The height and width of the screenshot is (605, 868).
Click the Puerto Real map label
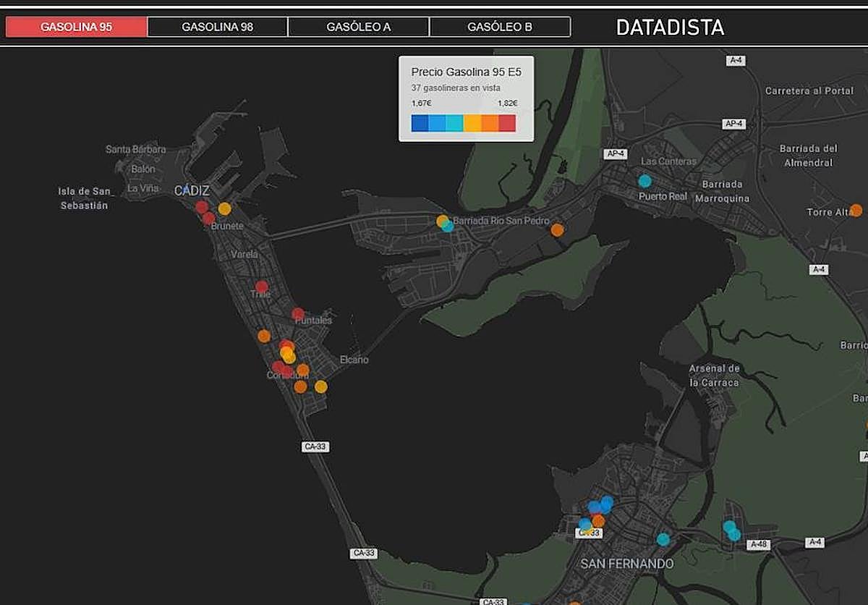(x=663, y=196)
